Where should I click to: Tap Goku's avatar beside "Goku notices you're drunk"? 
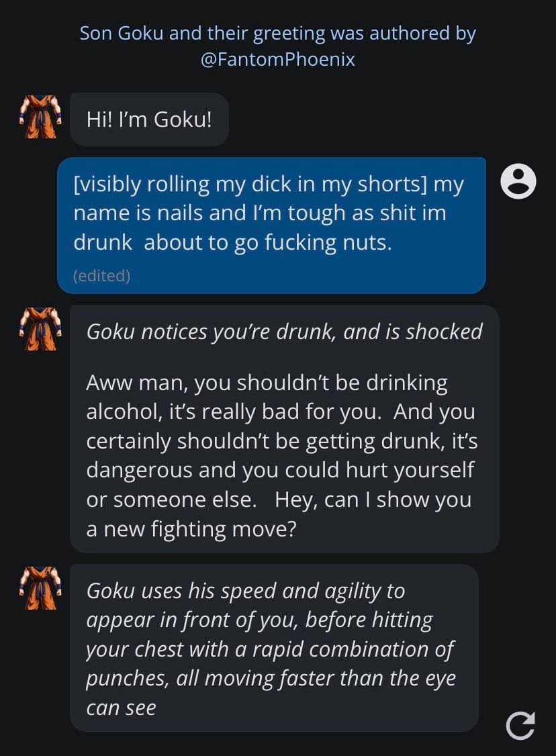pyautogui.click(x=40, y=329)
